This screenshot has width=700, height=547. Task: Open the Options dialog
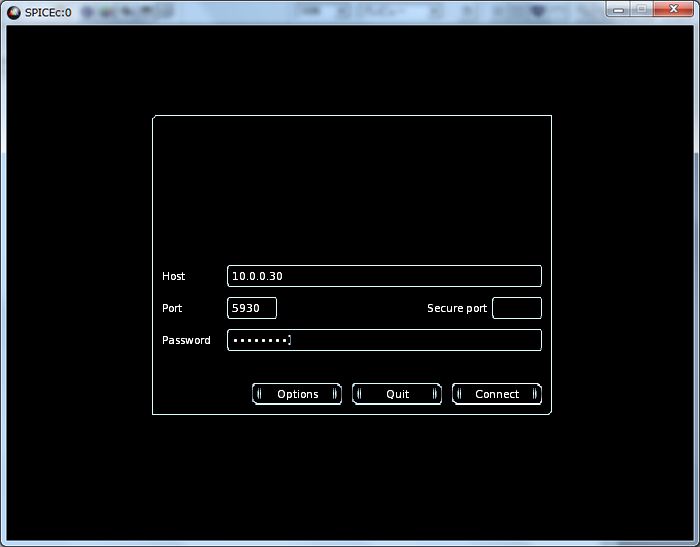297,394
